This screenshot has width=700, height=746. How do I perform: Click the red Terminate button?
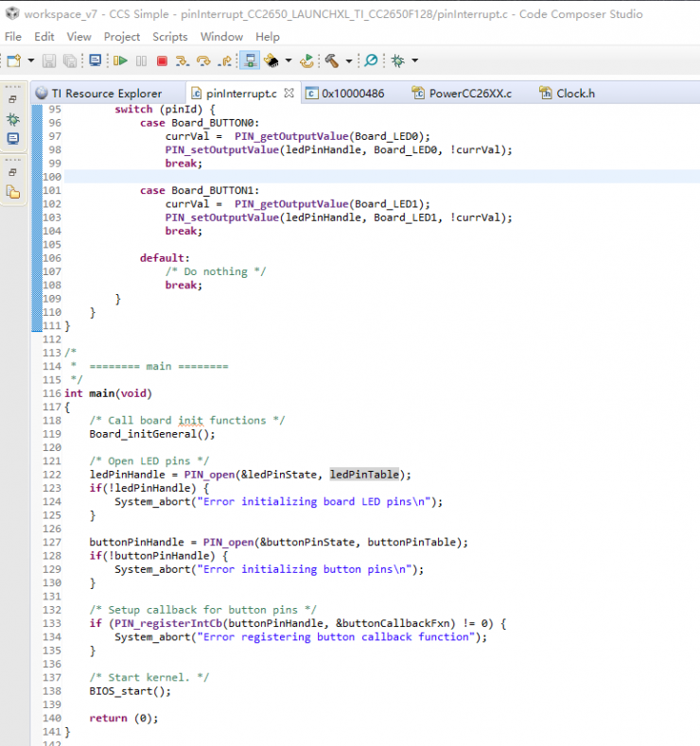[162, 61]
